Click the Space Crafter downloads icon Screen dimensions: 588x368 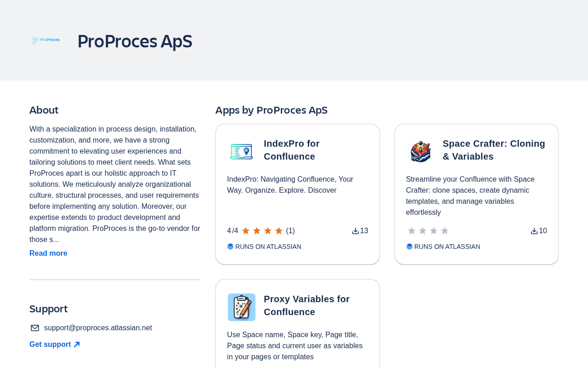(x=534, y=231)
